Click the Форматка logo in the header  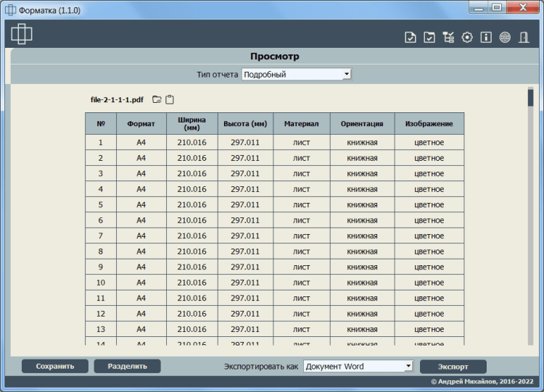pos(22,33)
